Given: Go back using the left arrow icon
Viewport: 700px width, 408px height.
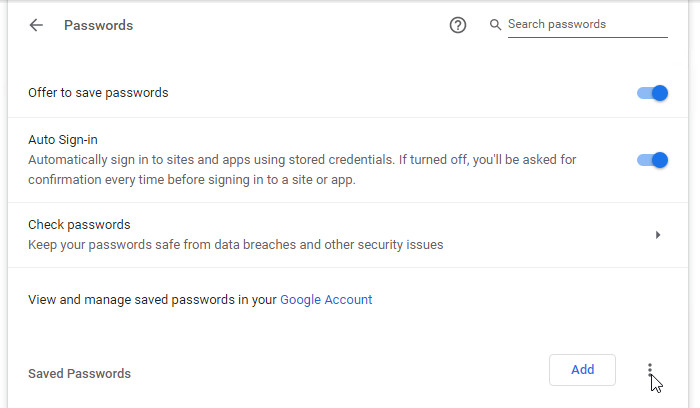Looking at the screenshot, I should coord(37,25).
